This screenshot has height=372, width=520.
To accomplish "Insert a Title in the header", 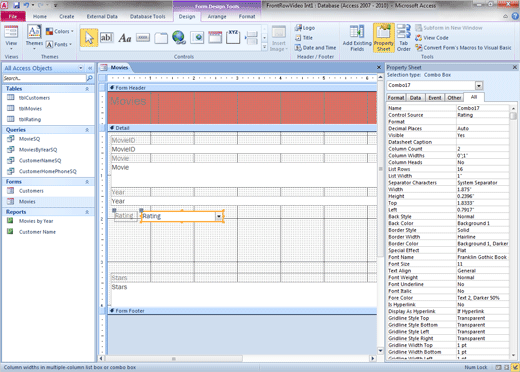I will click(x=304, y=38).
